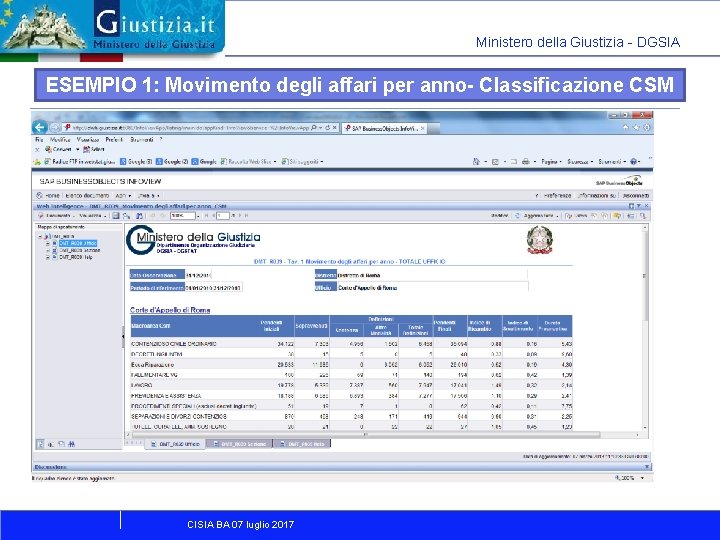Click the Corte d'Appello di Roma heading link
This screenshot has height=540, width=720.
[x=170, y=310]
